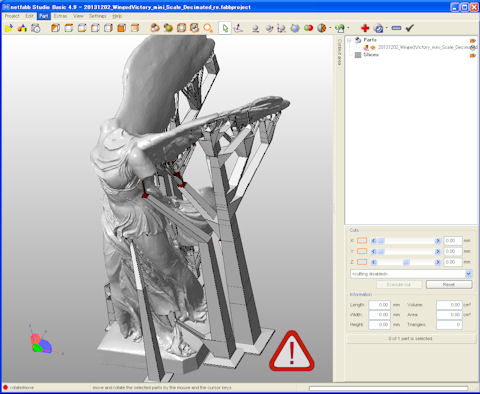Click the add part primitives icon
Screen dimensions: 480x394
point(22,28)
